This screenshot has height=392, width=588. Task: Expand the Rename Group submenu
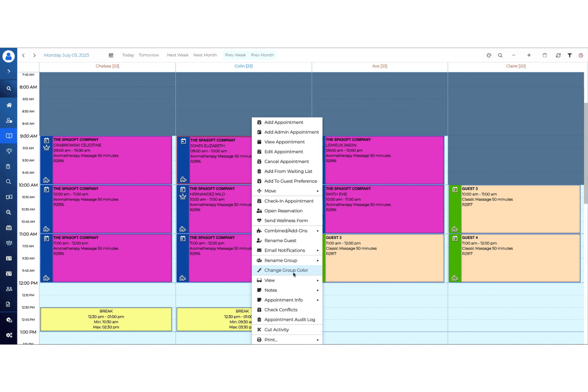[x=287, y=261]
